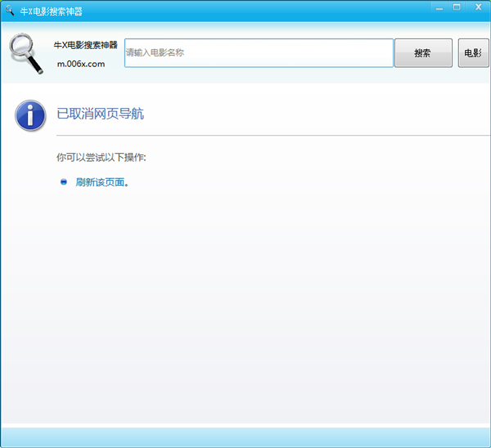491x448 pixels.
Task: Click the 已取消网页导航 heading
Action: [x=100, y=114]
